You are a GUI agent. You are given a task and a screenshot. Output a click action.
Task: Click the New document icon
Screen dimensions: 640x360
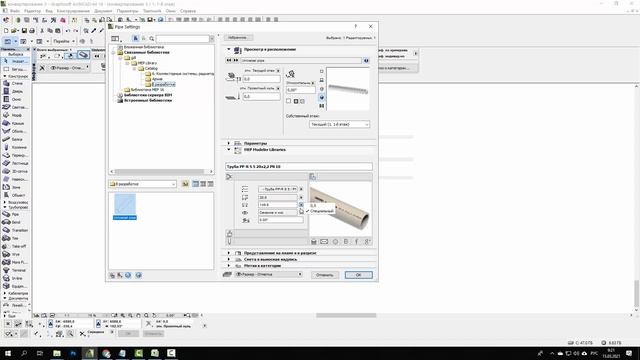click(6, 31)
